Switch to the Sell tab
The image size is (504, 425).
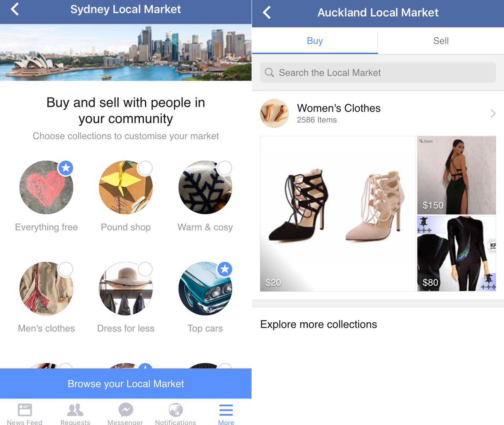pyautogui.click(x=441, y=41)
